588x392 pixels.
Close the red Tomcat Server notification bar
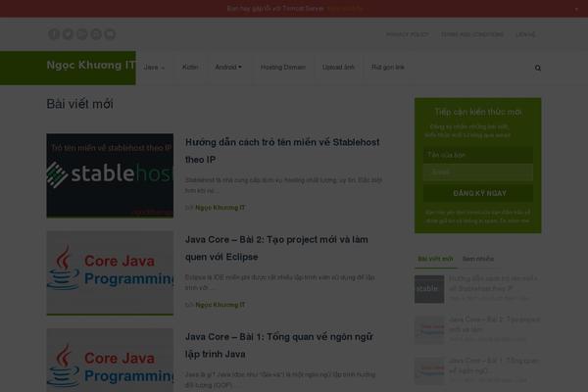pyautogui.click(x=576, y=9)
